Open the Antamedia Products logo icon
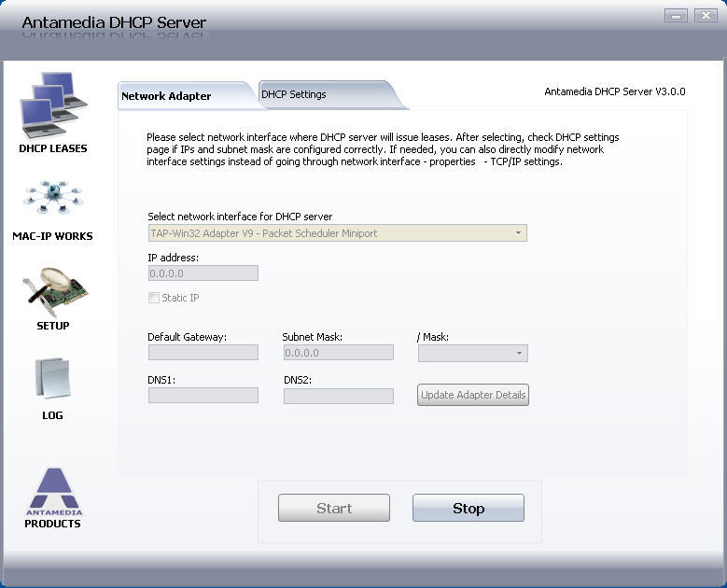The image size is (727, 588). tap(54, 492)
